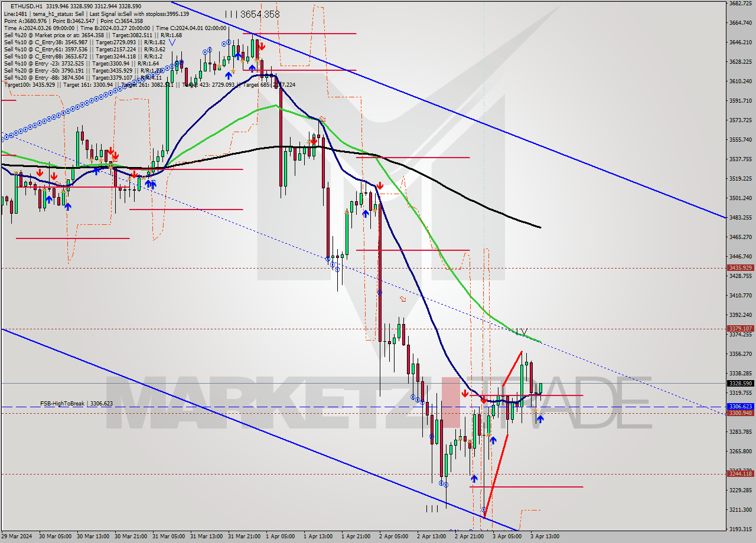Click the 3664.740 price axis label
The height and width of the screenshot is (543, 756).
[741, 23]
